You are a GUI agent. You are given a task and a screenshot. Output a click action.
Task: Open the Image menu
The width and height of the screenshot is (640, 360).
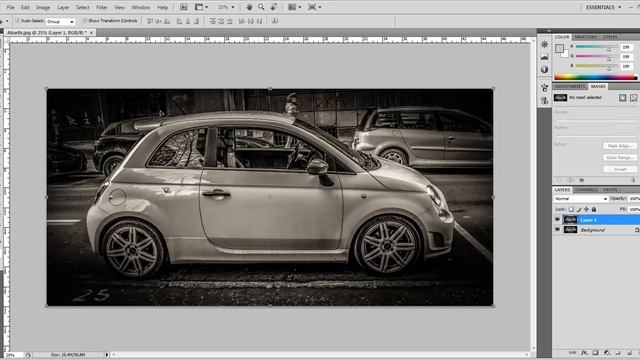43,7
